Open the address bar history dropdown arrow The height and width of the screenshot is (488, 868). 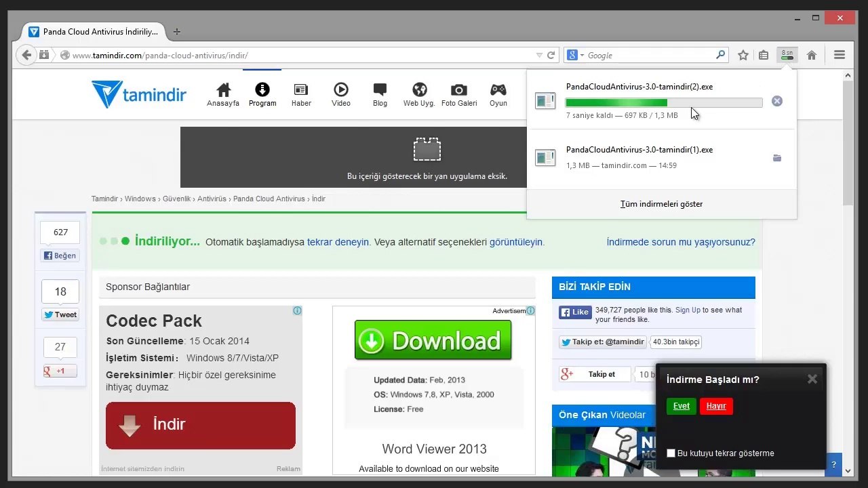click(x=539, y=56)
